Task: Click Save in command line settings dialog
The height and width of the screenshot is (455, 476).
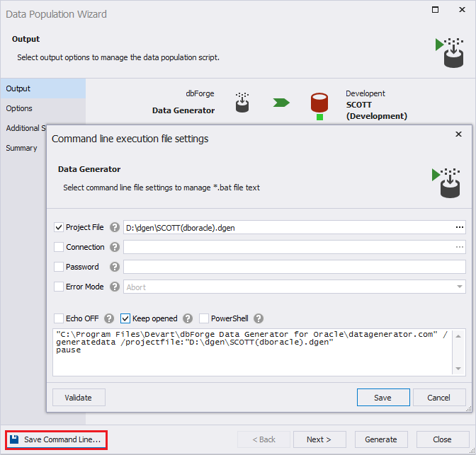Action: [x=383, y=398]
